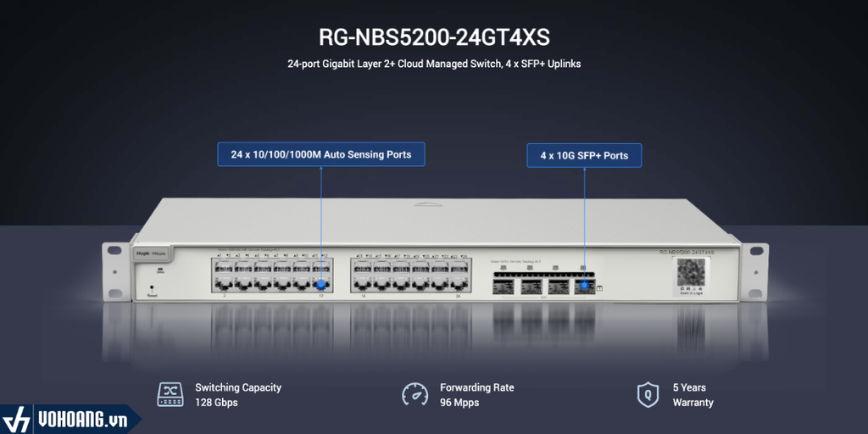Click the '5 Years' text
The height and width of the screenshot is (434, 868).
(689, 387)
